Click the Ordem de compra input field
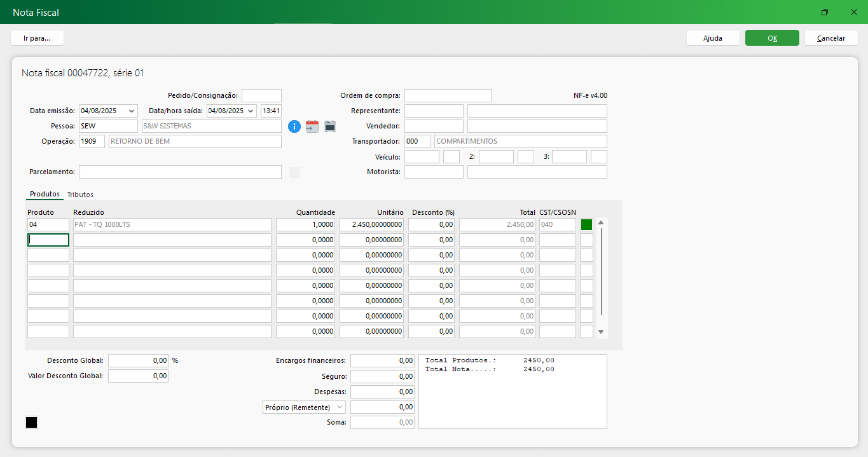Screen dimensions: 868x457 [x=448, y=96]
